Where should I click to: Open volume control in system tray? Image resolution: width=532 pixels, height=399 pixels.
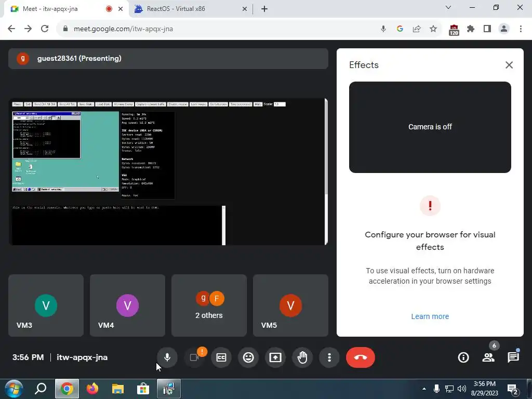point(461,389)
